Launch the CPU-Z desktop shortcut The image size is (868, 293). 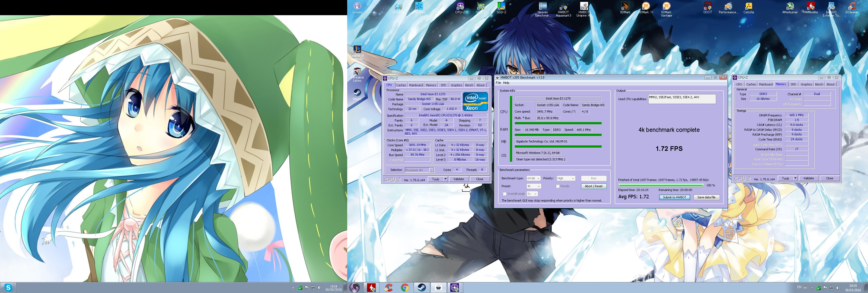(460, 8)
